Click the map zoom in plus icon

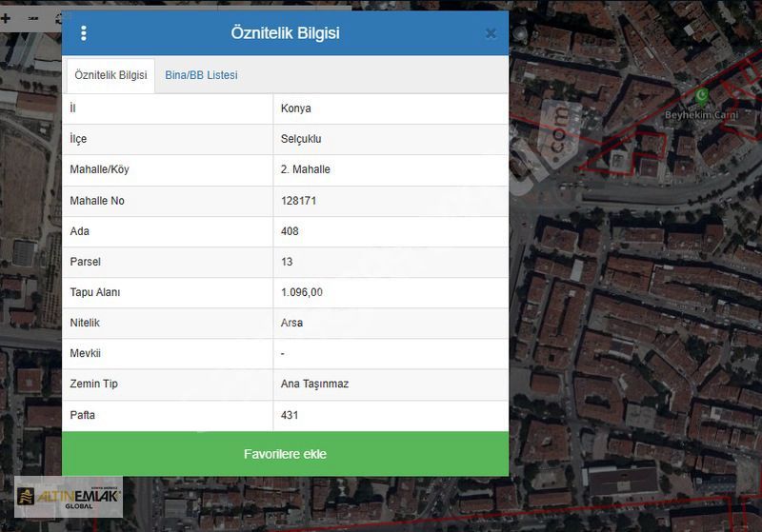pyautogui.click(x=6, y=17)
